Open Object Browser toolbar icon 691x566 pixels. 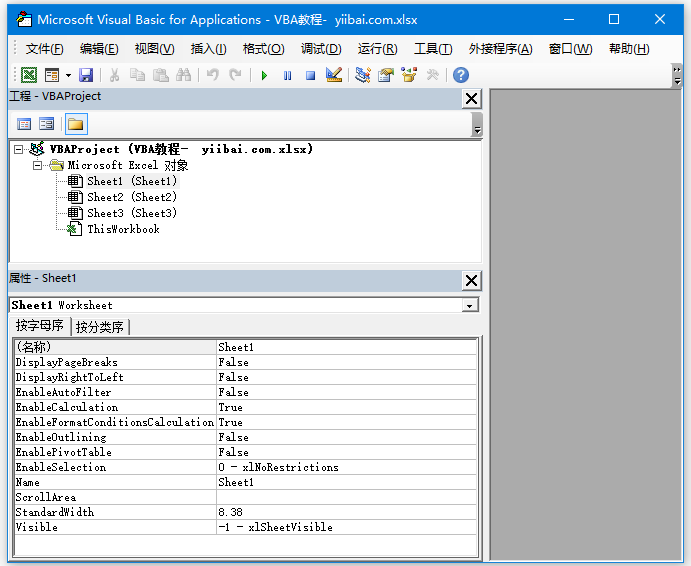tap(409, 75)
